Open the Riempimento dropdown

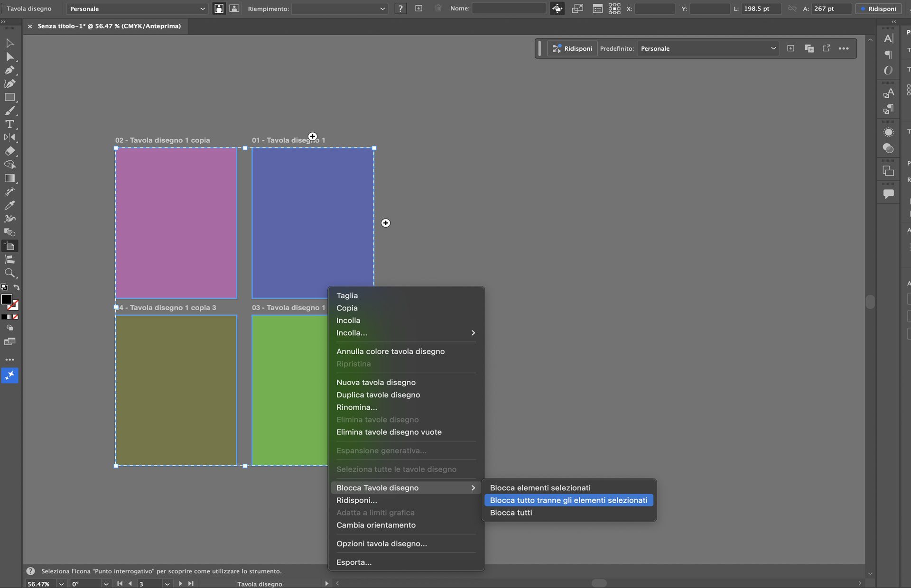pyautogui.click(x=339, y=8)
